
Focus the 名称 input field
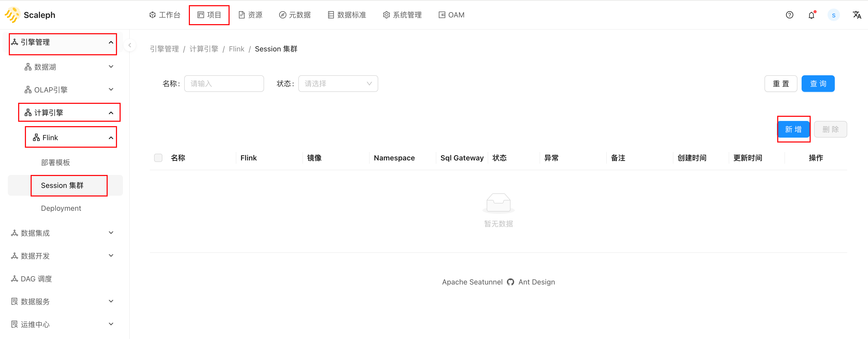(x=224, y=84)
